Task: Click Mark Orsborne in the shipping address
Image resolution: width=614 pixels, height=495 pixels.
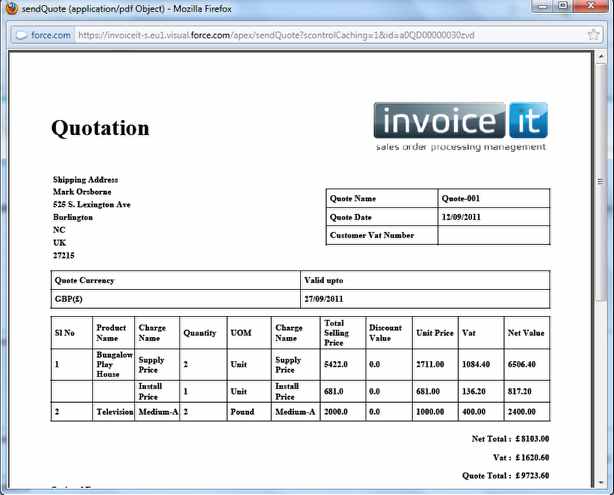Action: coord(82,192)
